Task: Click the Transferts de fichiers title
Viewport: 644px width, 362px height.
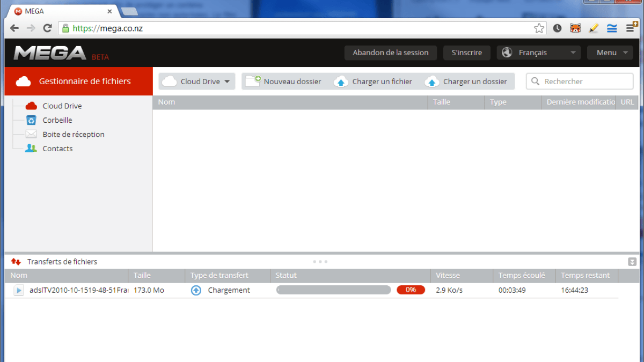Action: click(62, 262)
